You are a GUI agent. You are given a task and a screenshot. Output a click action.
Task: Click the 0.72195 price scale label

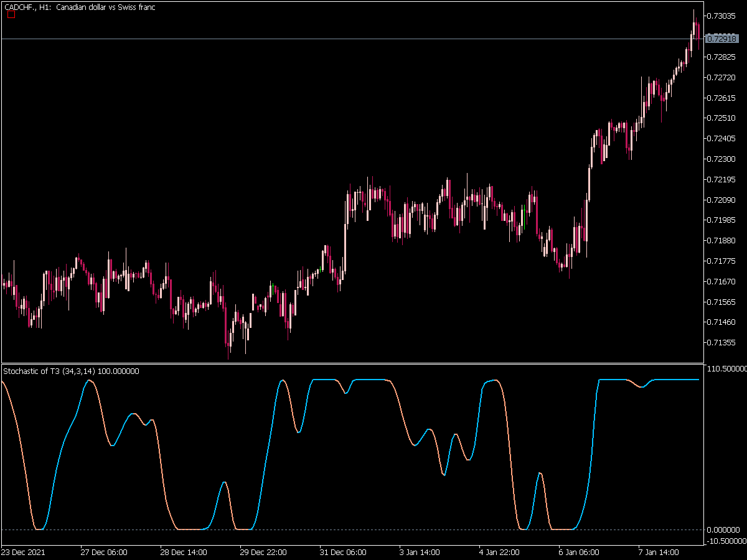pyautogui.click(x=722, y=179)
